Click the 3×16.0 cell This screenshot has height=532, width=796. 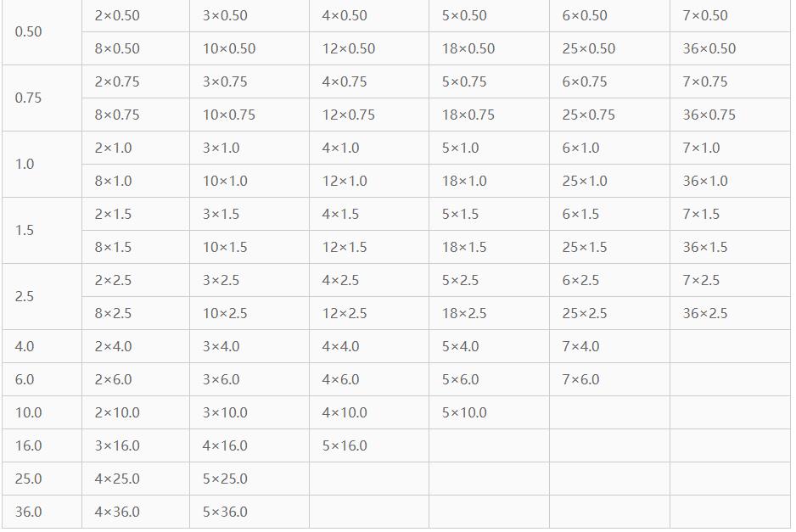click(117, 445)
